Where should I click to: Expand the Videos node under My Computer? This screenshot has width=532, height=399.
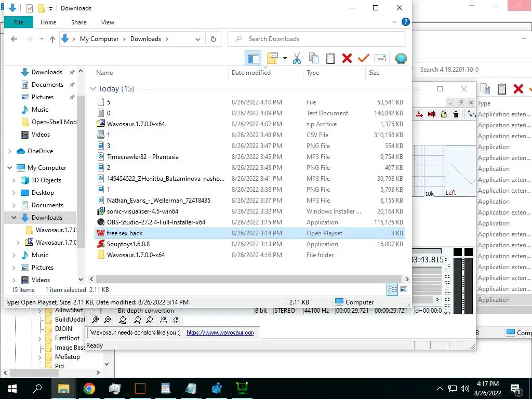pyautogui.click(x=14, y=280)
